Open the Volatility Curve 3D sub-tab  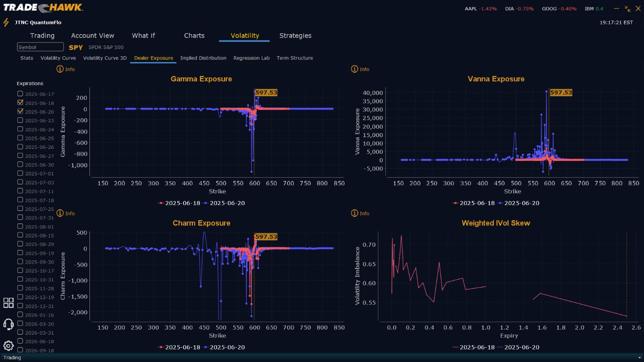click(x=105, y=58)
